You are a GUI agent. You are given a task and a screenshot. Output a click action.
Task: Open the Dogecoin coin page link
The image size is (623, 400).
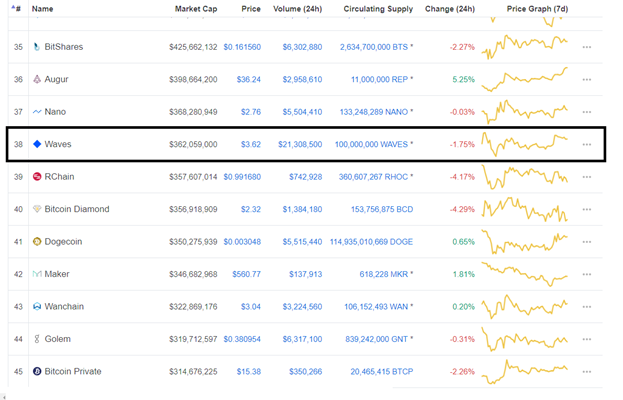63,242
